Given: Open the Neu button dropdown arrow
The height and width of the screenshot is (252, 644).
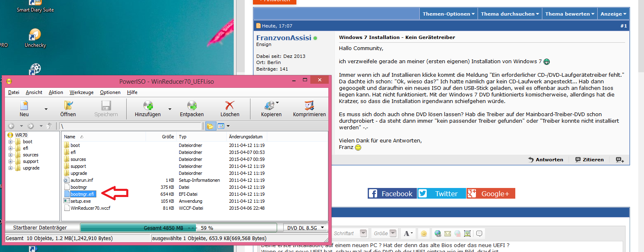Looking at the screenshot, I should [x=46, y=109].
